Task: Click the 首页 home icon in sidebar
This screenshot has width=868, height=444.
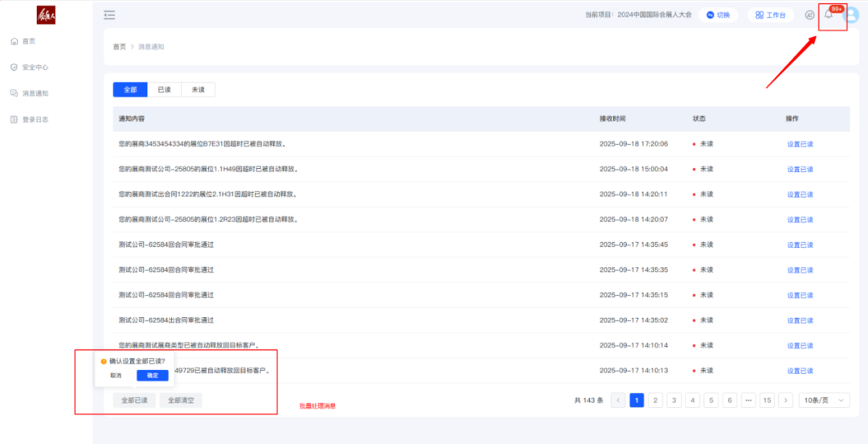Action: 14,41
